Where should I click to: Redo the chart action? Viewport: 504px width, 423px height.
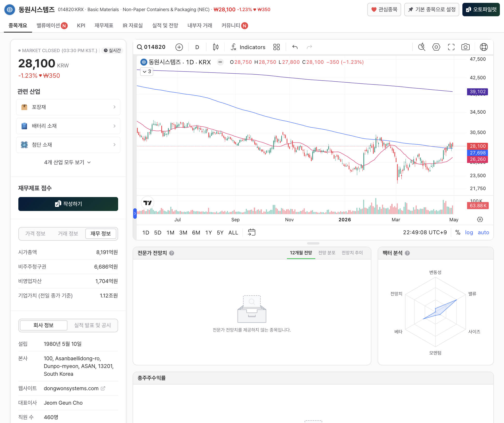click(309, 47)
